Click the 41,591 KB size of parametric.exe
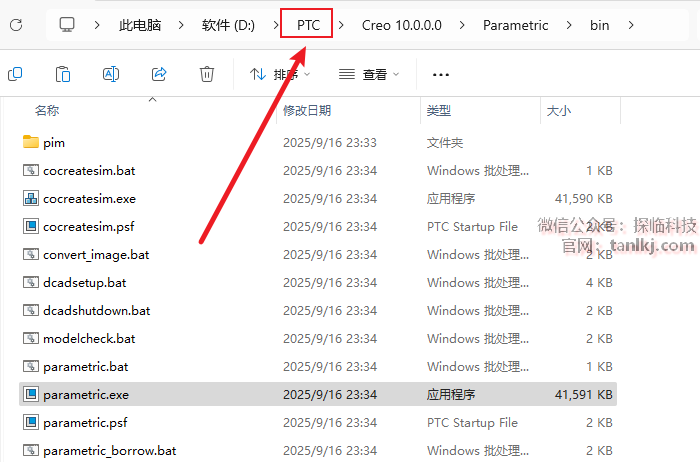 click(583, 395)
